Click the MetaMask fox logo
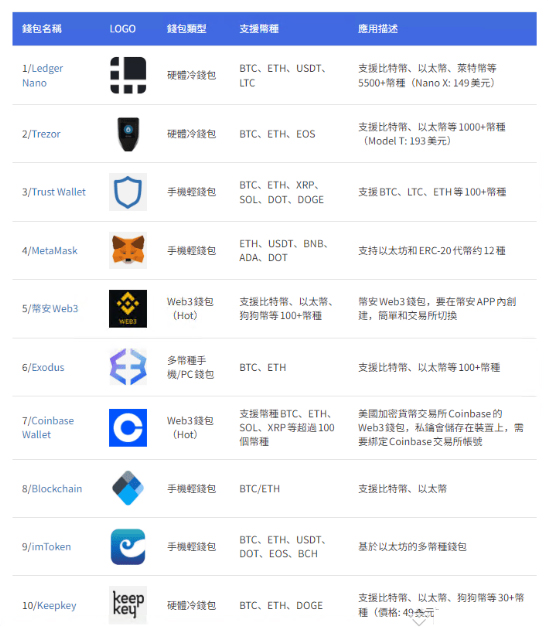Screen dimensions: 548x627 [128, 250]
